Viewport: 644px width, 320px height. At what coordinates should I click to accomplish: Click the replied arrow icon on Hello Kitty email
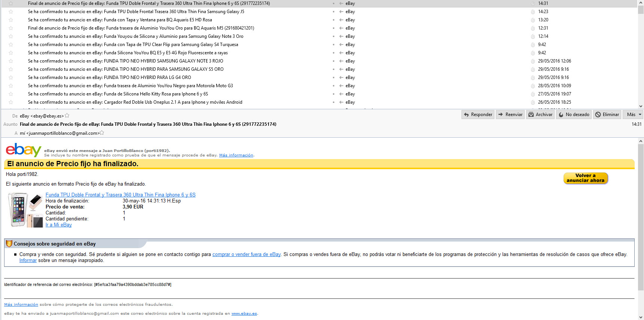pyautogui.click(x=341, y=94)
